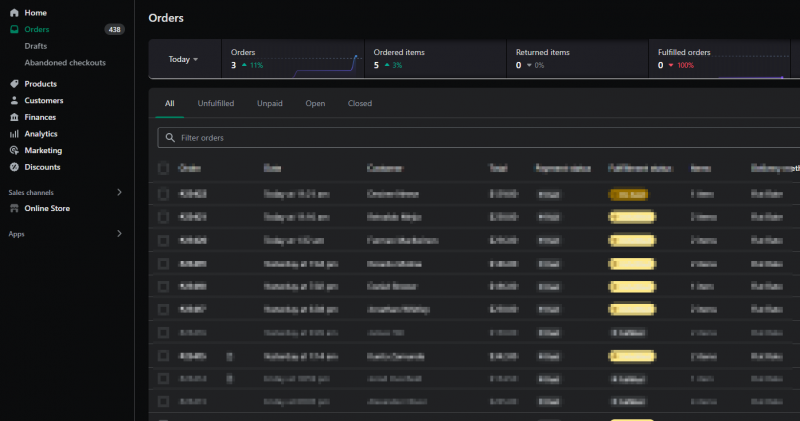800x421 pixels.
Task: Click the Orders inbox icon
Action: pos(14,30)
